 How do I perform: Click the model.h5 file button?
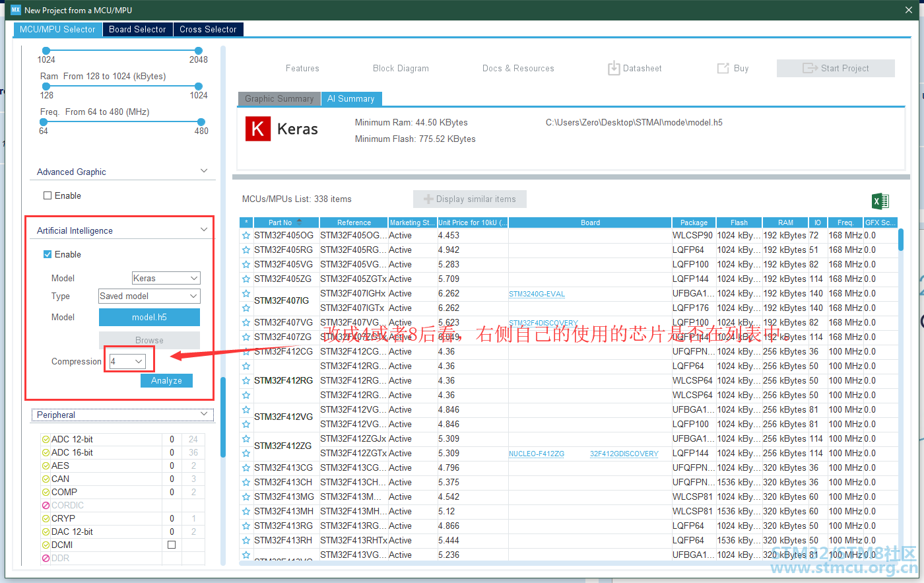click(x=149, y=318)
